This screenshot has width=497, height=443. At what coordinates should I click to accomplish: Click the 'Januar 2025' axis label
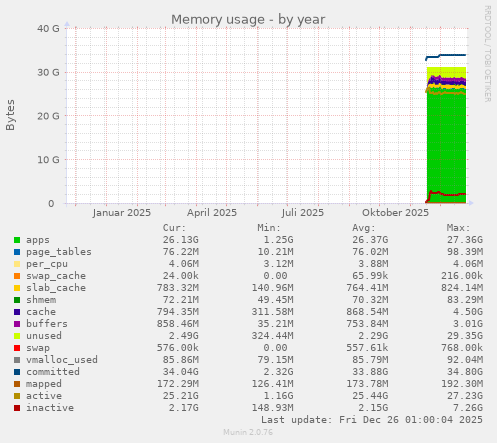122,213
